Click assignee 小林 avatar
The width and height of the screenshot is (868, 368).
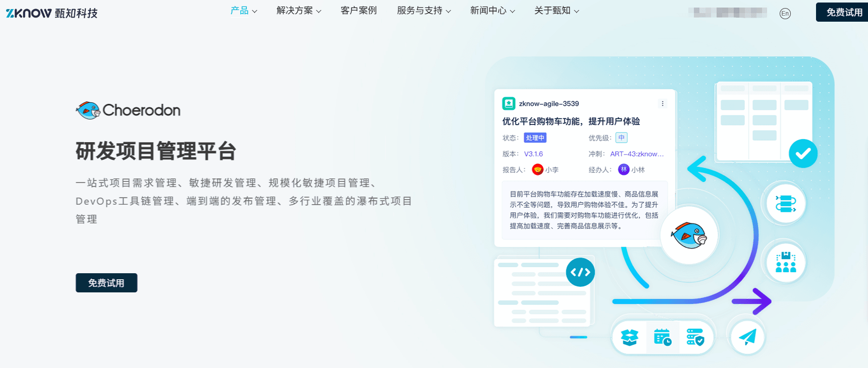tap(624, 169)
